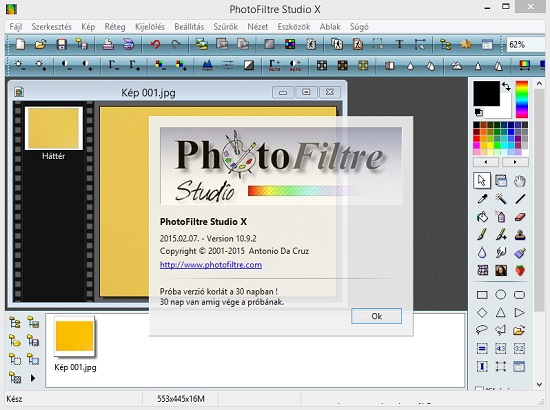Undo the last action with red arrow

(x=155, y=45)
